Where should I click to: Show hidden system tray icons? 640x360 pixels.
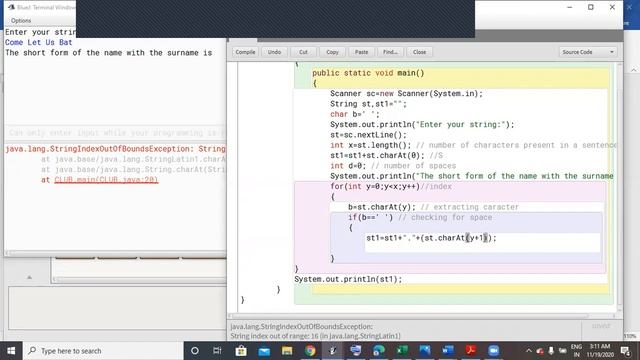pyautogui.click(x=529, y=351)
